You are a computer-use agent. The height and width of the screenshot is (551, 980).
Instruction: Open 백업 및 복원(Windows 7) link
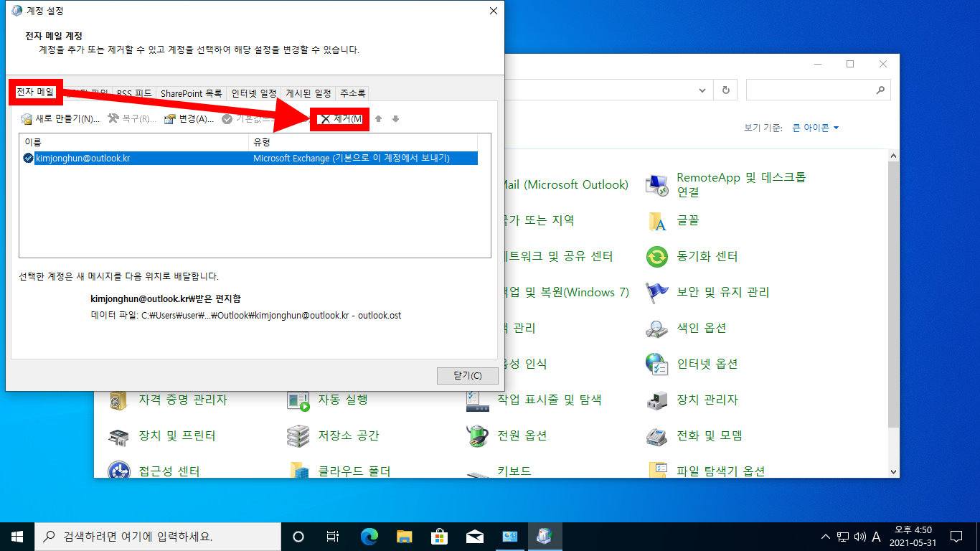(x=567, y=293)
